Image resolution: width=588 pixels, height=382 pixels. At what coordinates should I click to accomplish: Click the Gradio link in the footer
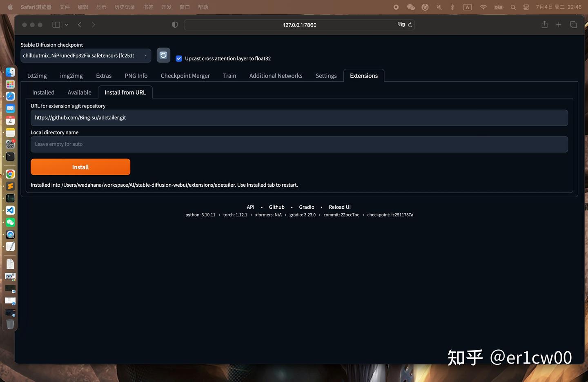[306, 207]
